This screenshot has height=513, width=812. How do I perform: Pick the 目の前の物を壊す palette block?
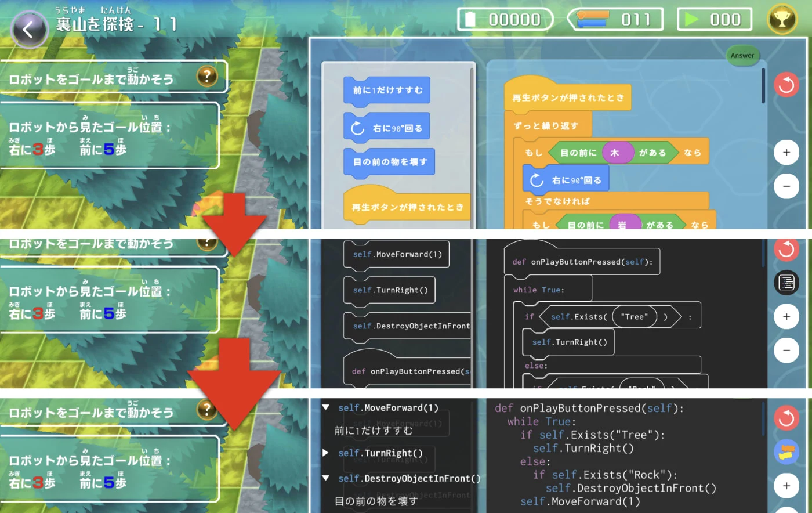click(389, 162)
